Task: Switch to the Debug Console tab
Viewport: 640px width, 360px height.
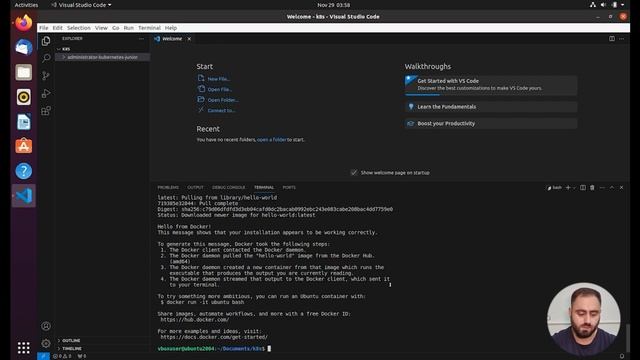Action: [x=229, y=188]
